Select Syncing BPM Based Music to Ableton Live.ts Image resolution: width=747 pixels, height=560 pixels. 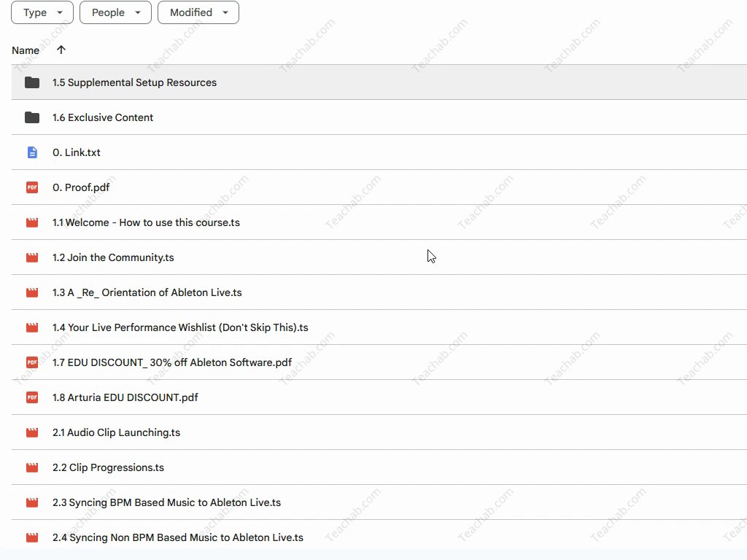tap(166, 502)
